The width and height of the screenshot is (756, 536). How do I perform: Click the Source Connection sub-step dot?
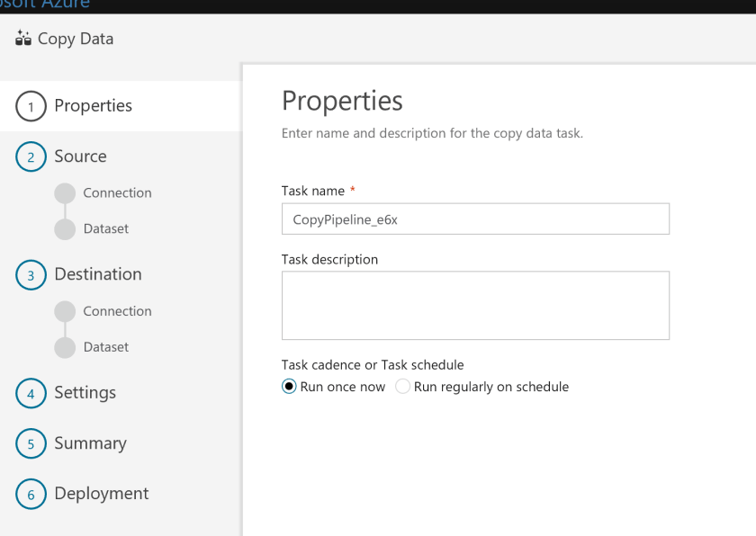pyautogui.click(x=64, y=192)
